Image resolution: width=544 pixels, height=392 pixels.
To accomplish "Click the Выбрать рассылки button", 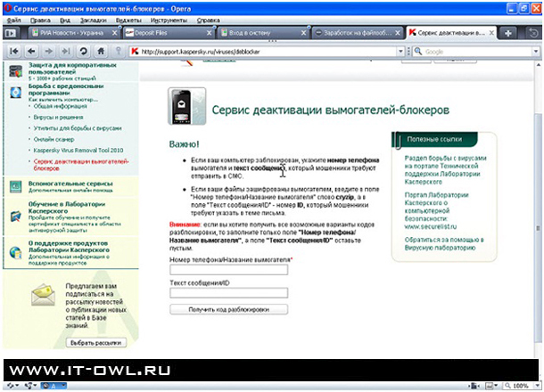I will (x=96, y=342).
